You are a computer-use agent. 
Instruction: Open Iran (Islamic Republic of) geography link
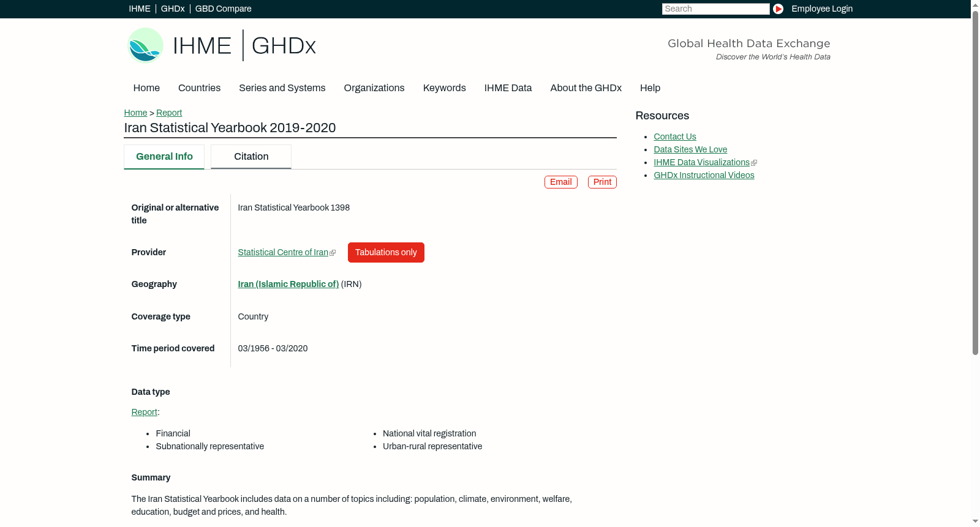click(x=288, y=284)
